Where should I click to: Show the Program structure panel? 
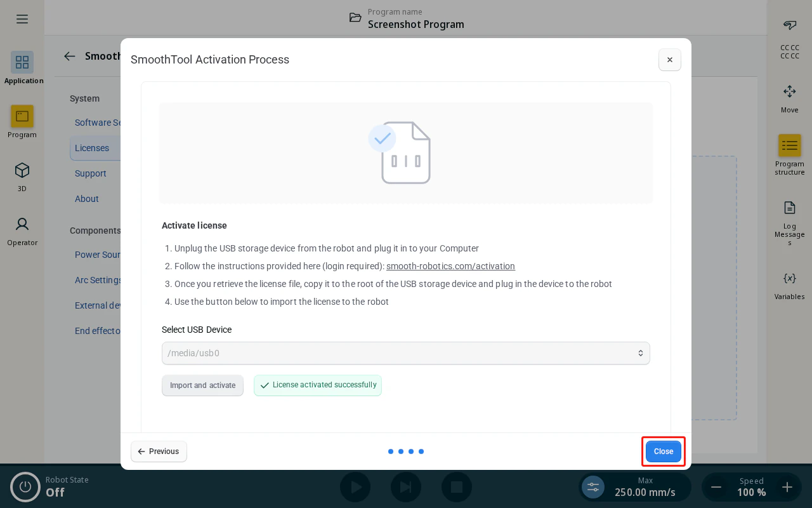790,145
